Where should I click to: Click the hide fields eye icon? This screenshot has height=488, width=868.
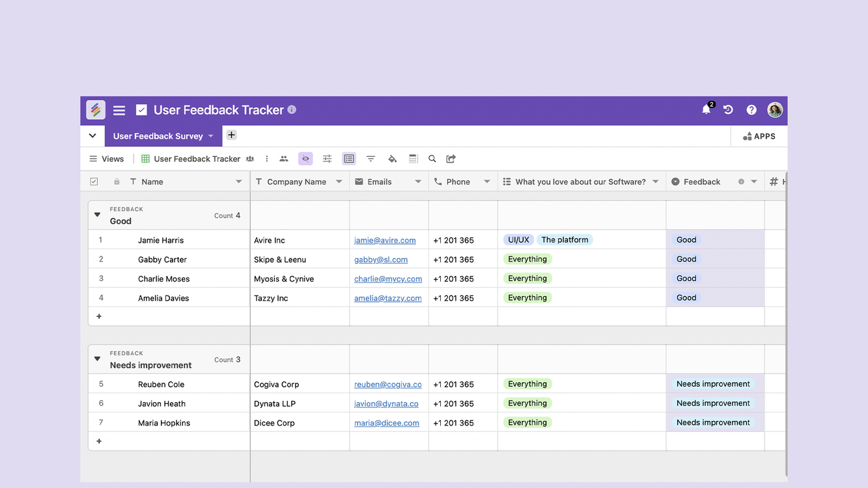[x=305, y=159]
